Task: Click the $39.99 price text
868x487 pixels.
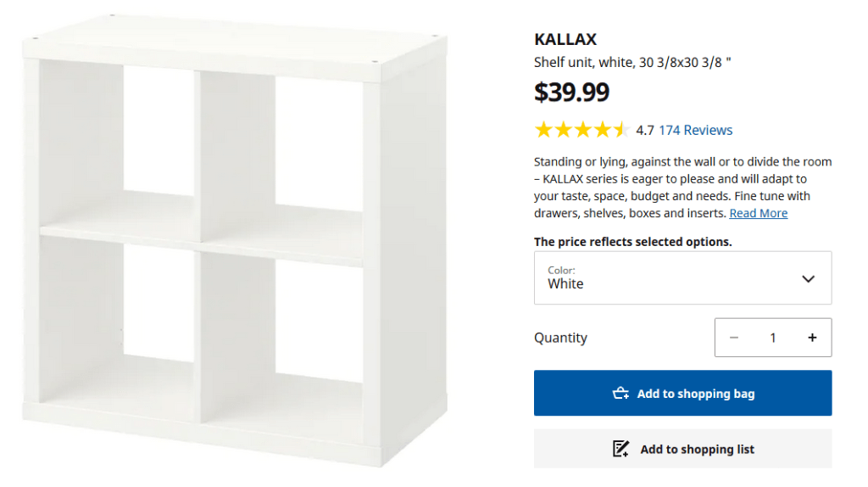Action: pyautogui.click(x=571, y=92)
